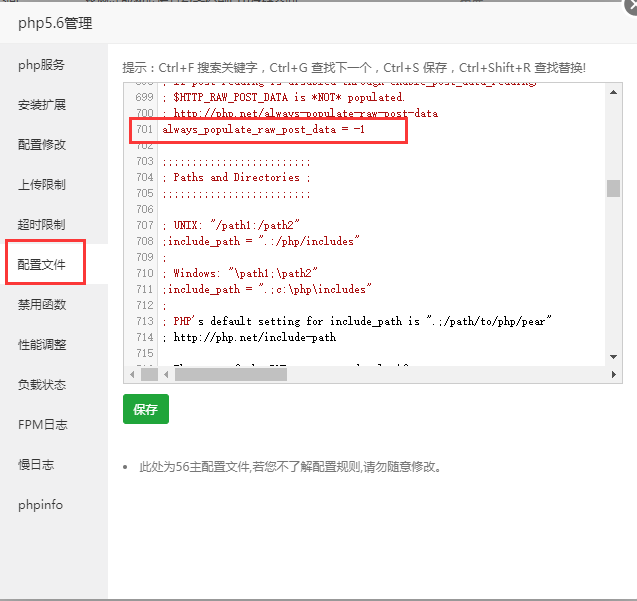
Task: Open the FPM日志 tab
Action: (x=42, y=425)
